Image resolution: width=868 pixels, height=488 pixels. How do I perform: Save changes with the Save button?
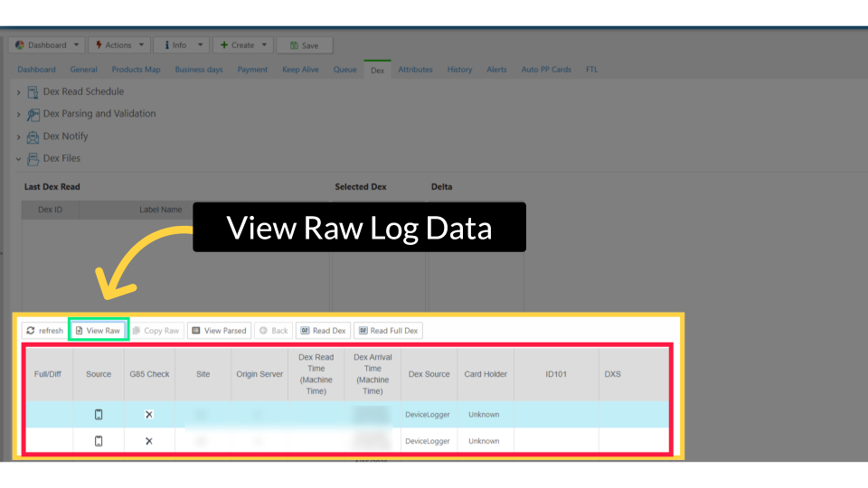pos(304,45)
